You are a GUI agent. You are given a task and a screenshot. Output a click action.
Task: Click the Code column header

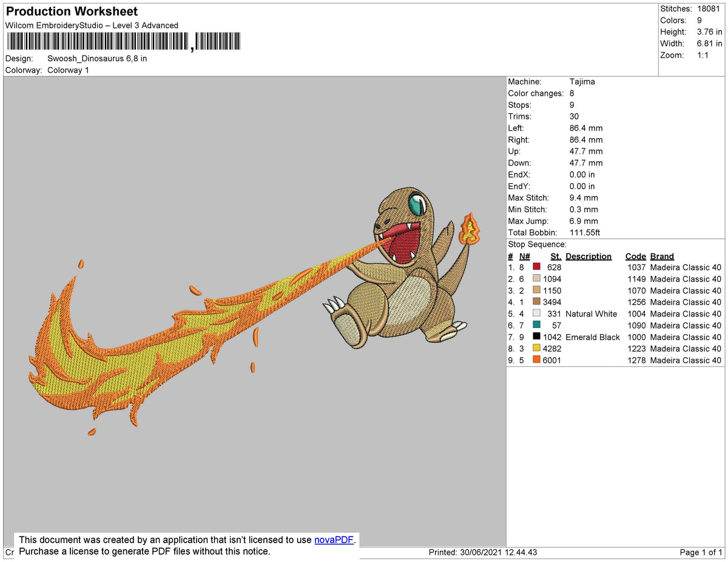[x=636, y=256]
